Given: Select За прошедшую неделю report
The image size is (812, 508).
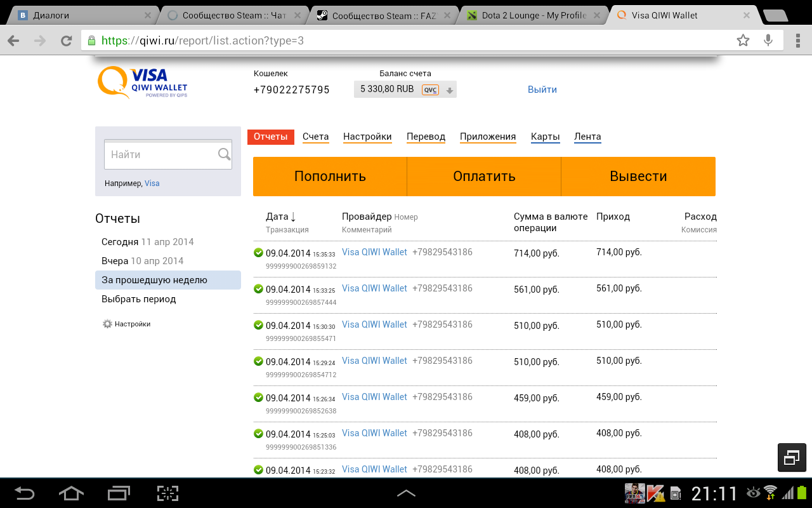Looking at the screenshot, I should click(168, 280).
